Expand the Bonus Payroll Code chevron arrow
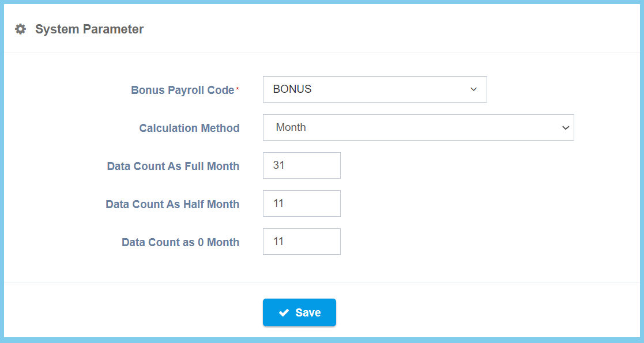This screenshot has height=343, width=644. [x=473, y=89]
